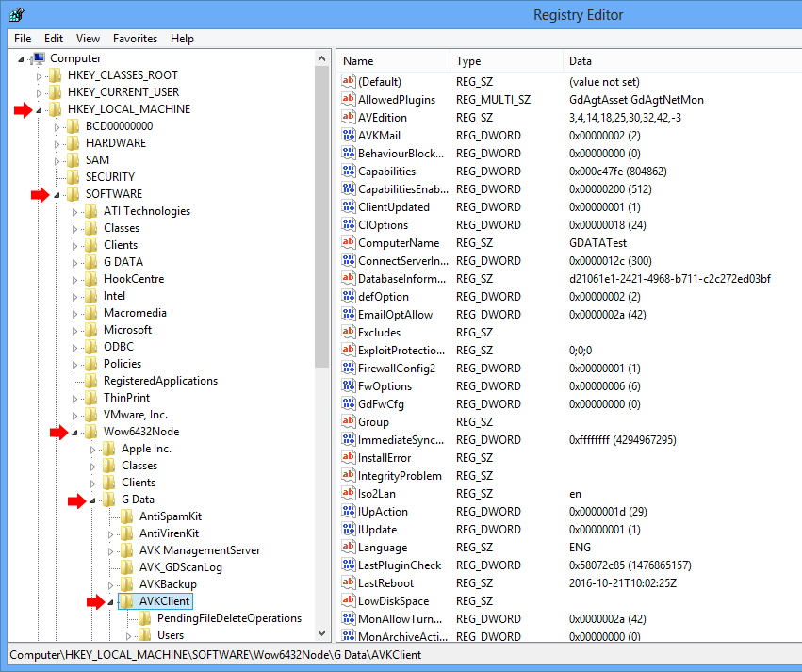Collapse the AVKClient key
This screenshot has width=802, height=672.
110,602
